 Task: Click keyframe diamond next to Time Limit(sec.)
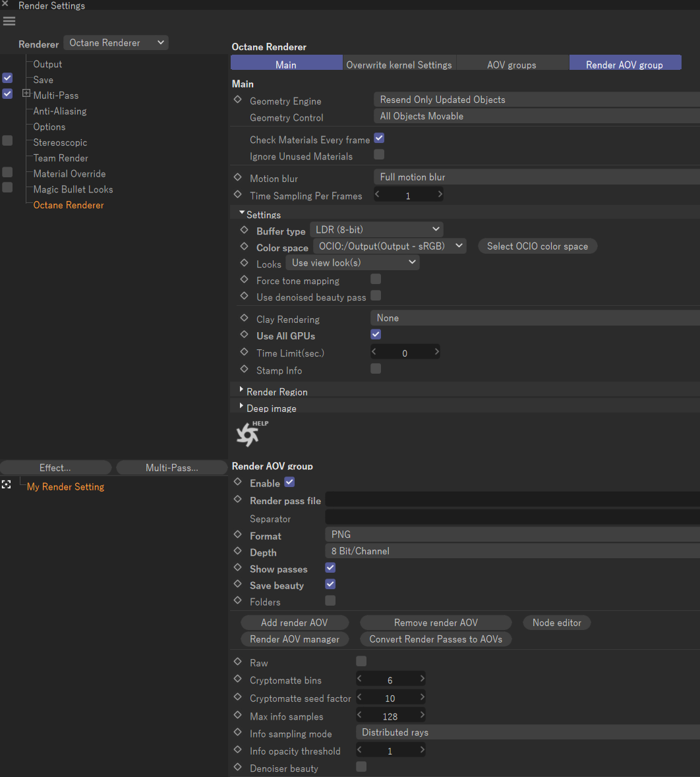244,352
